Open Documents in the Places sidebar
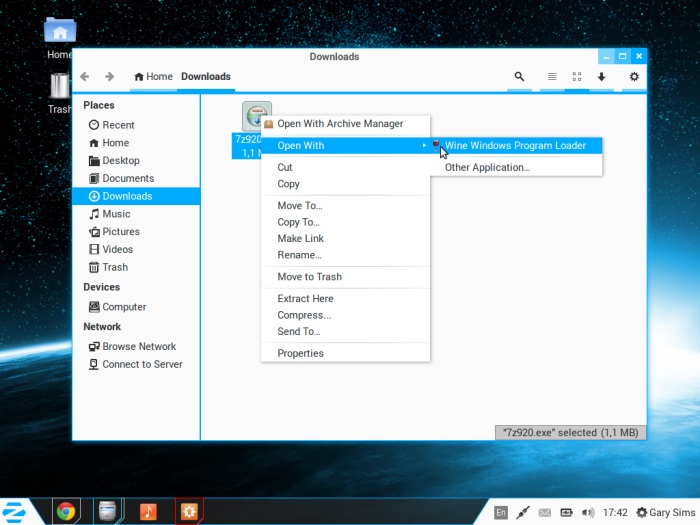 point(127,178)
